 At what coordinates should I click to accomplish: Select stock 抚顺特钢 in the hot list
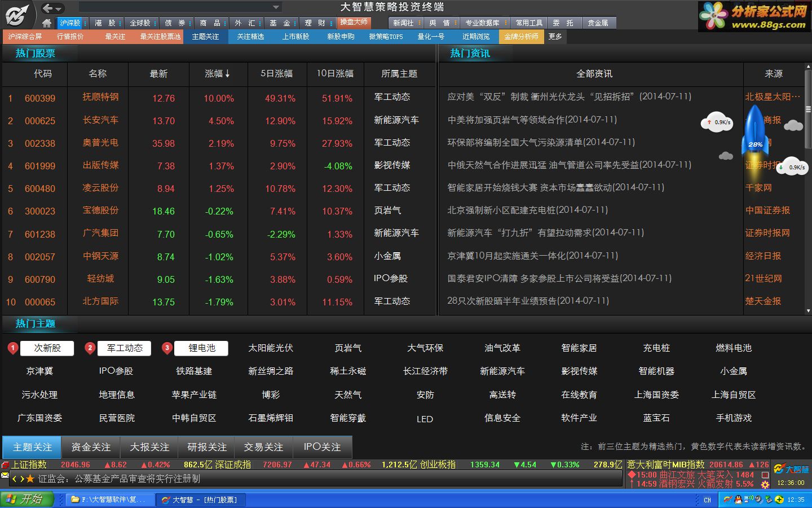[100, 97]
